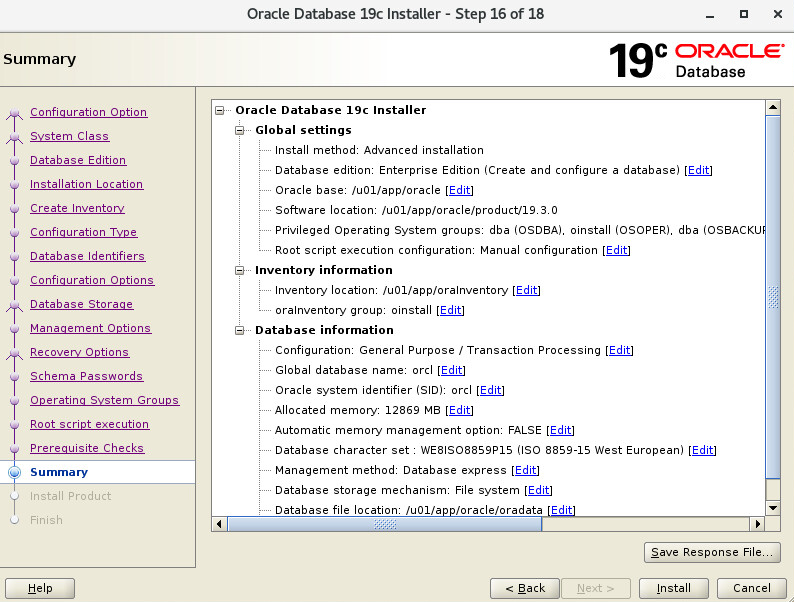The image size is (794, 602).
Task: Click the horizontal scrollbar right arrow
Action: tap(758, 524)
